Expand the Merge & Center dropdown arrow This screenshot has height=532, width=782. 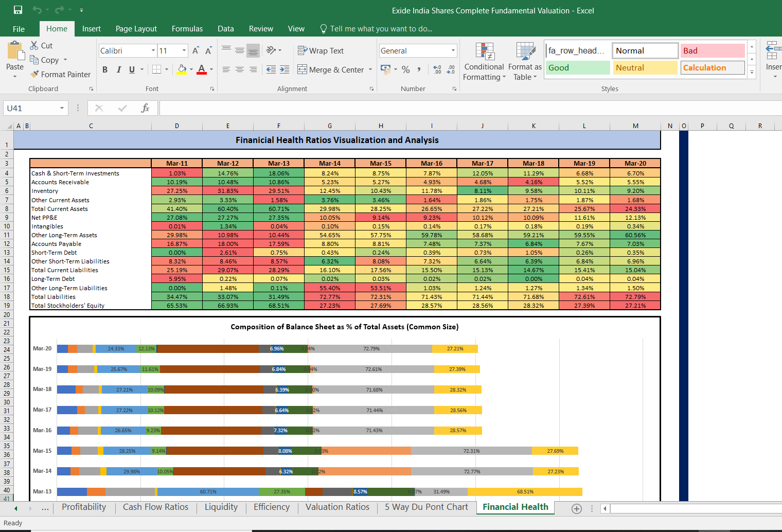pos(370,69)
